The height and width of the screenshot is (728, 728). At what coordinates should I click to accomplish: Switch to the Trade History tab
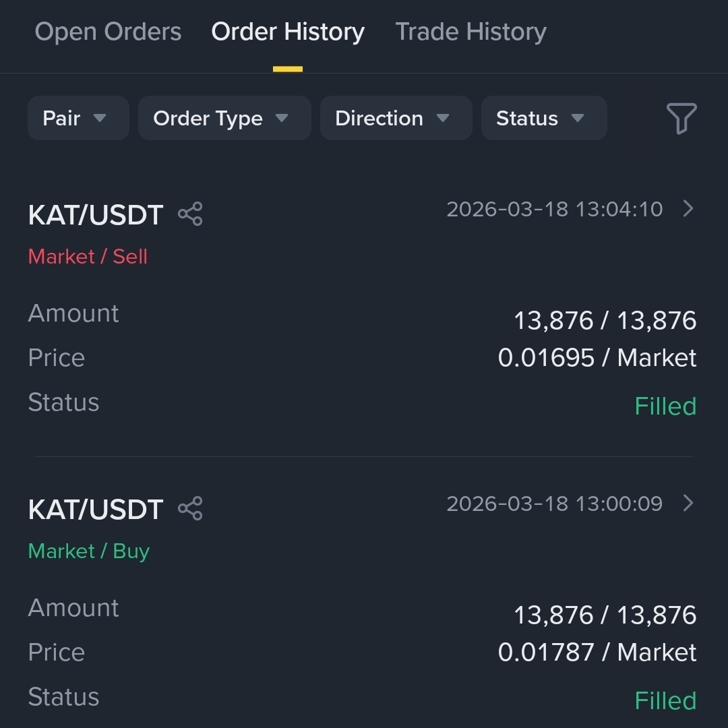(471, 32)
